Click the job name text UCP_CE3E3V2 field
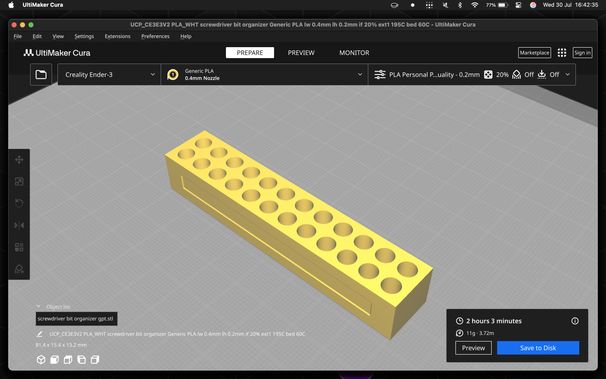 coord(177,334)
